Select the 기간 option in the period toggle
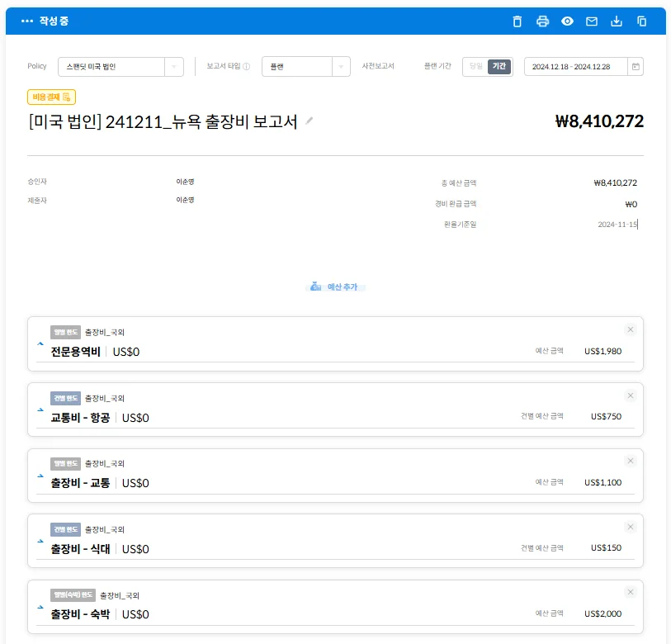This screenshot has width=671, height=644. (499, 66)
